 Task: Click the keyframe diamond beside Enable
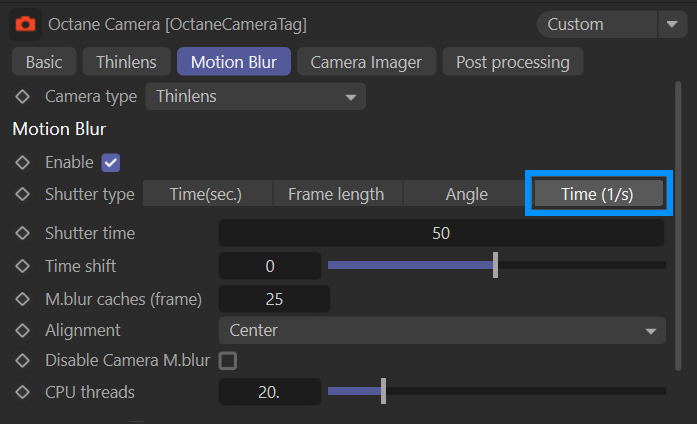(23, 162)
